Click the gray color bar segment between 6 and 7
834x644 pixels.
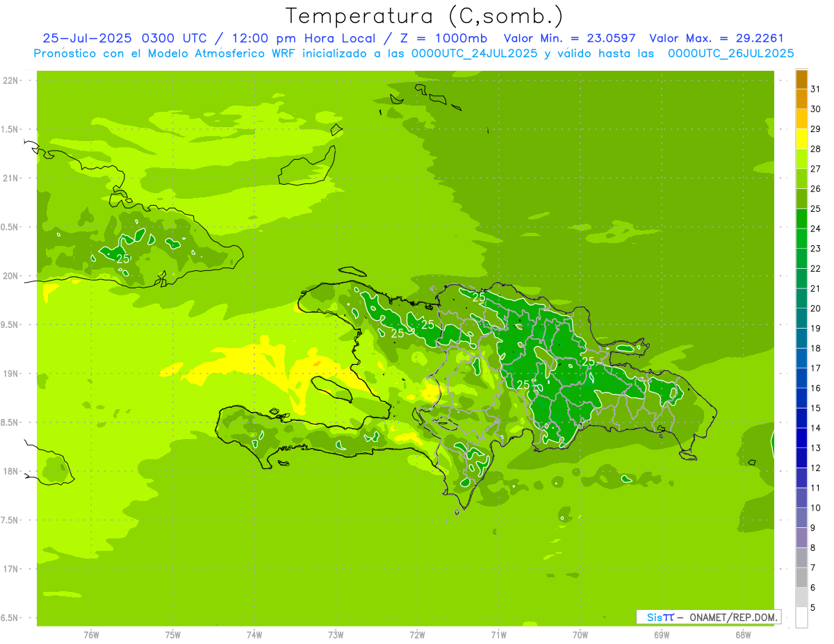pyautogui.click(x=801, y=577)
